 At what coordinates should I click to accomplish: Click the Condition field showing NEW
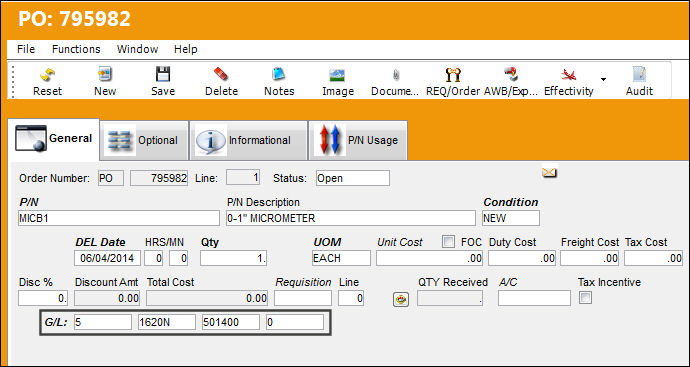[x=511, y=218]
